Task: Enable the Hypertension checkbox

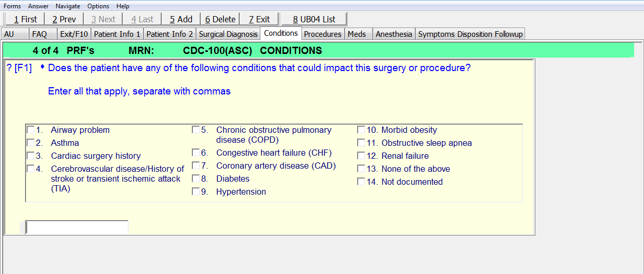Action: (196, 191)
